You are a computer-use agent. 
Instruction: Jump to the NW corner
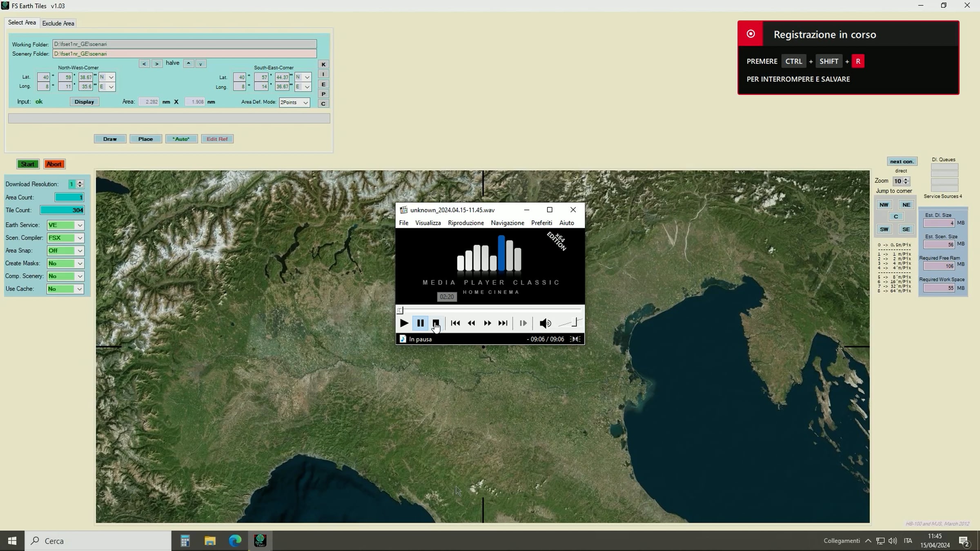[x=884, y=205]
